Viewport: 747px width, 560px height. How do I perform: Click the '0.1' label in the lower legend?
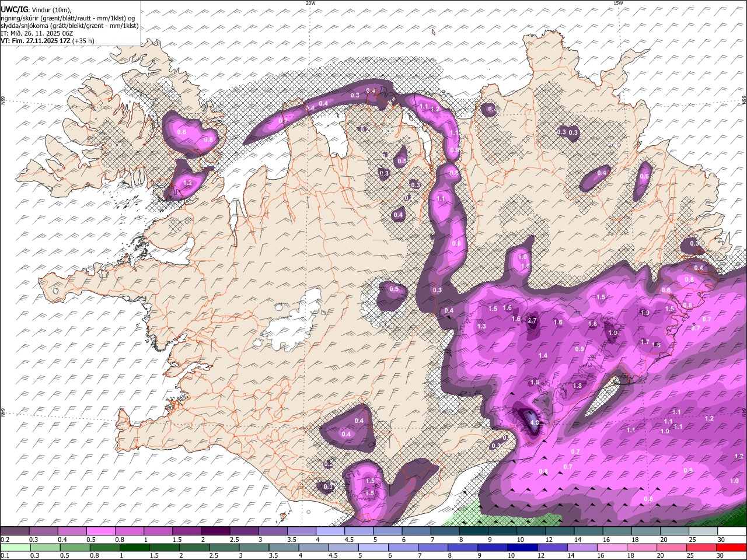pos(5,556)
